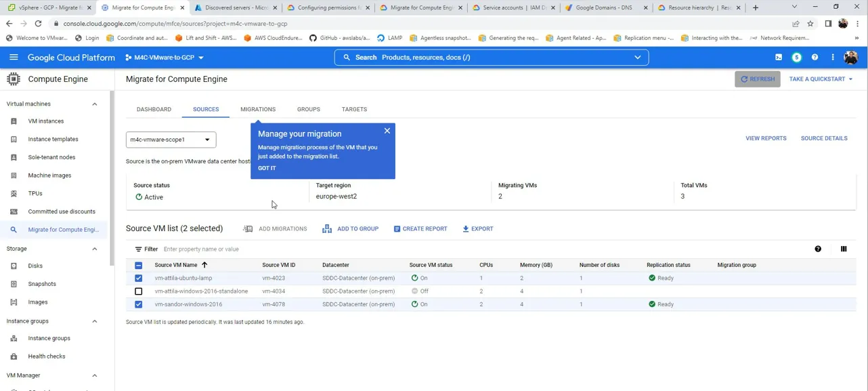Open the three-dot utilities menu in header
The height and width of the screenshot is (391, 868).
[833, 58]
